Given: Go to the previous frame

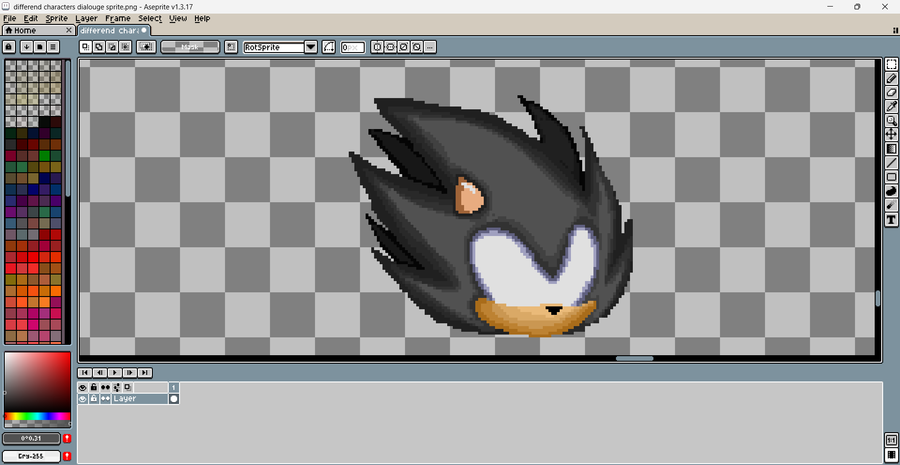Looking at the screenshot, I should pyautogui.click(x=100, y=373).
